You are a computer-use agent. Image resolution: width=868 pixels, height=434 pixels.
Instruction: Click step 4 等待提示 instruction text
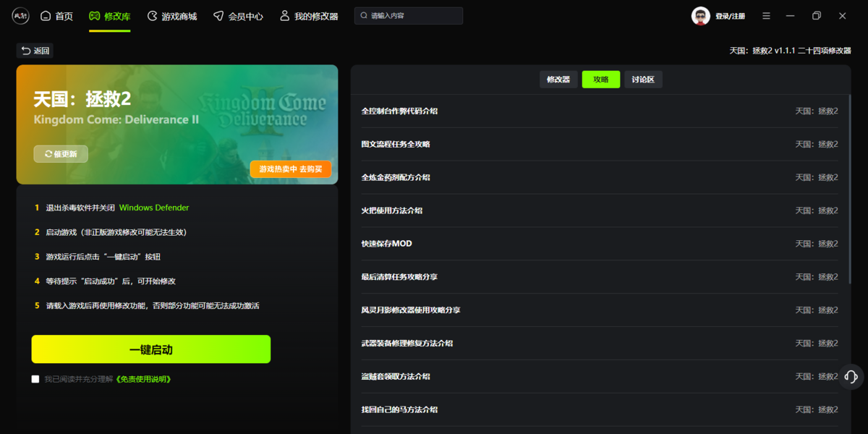tap(111, 281)
